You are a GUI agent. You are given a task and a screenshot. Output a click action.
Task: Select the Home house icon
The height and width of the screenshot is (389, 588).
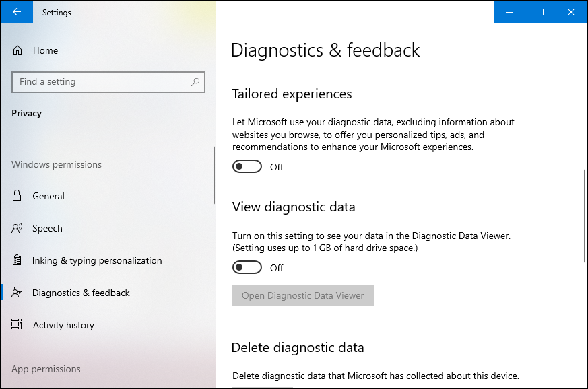tap(18, 50)
